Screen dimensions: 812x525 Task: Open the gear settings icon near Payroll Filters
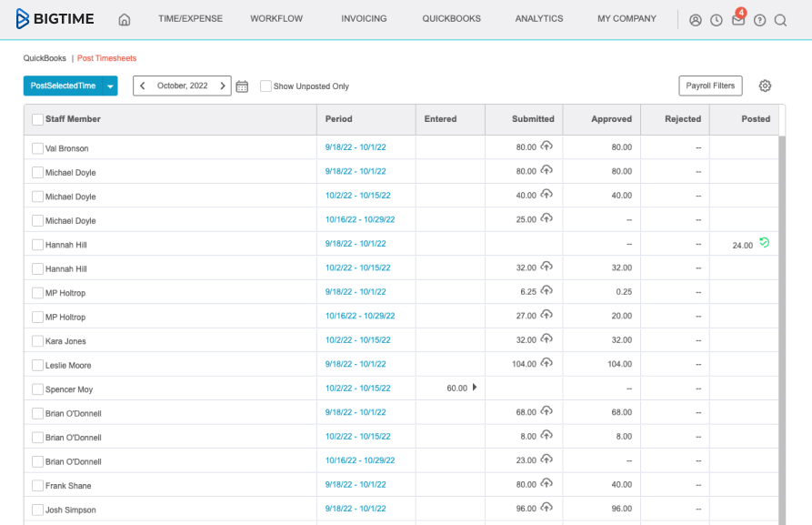tap(765, 86)
